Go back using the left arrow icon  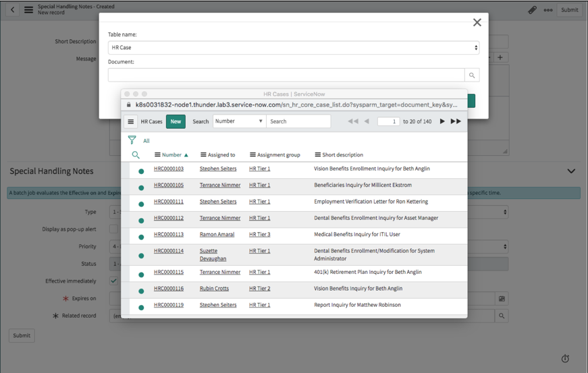point(12,9)
